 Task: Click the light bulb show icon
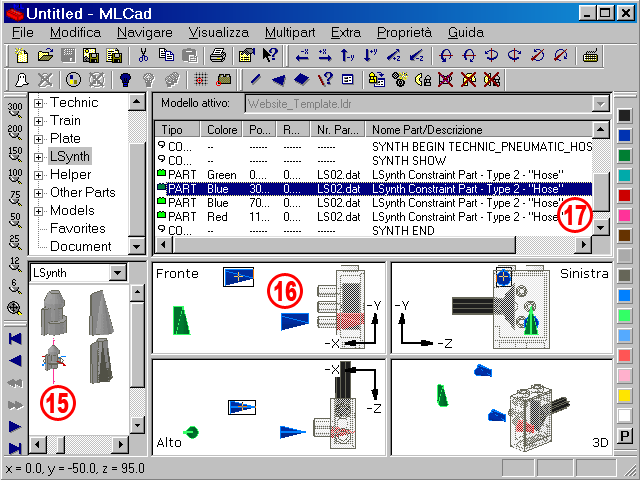(125, 80)
